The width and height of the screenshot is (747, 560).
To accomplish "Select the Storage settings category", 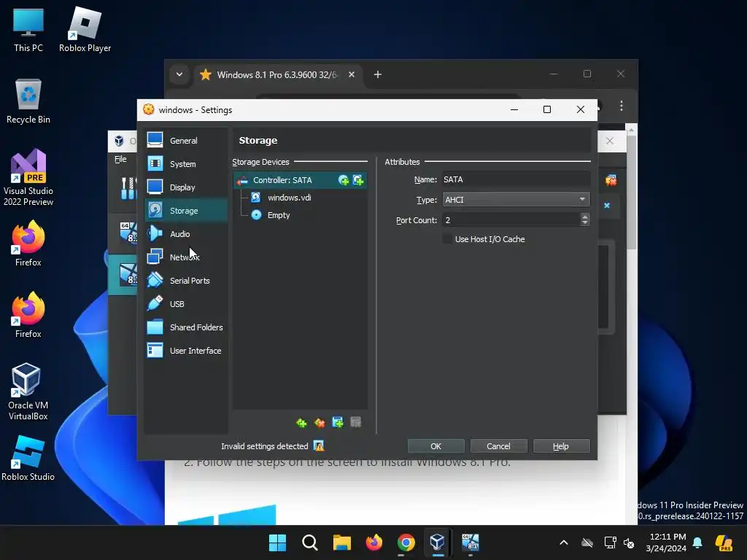I will click(186, 211).
